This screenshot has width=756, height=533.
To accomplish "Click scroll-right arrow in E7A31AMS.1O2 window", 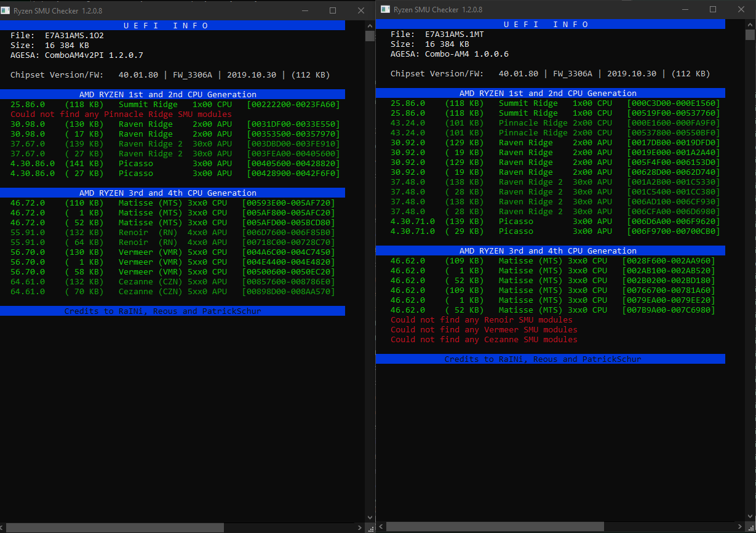I will [361, 527].
